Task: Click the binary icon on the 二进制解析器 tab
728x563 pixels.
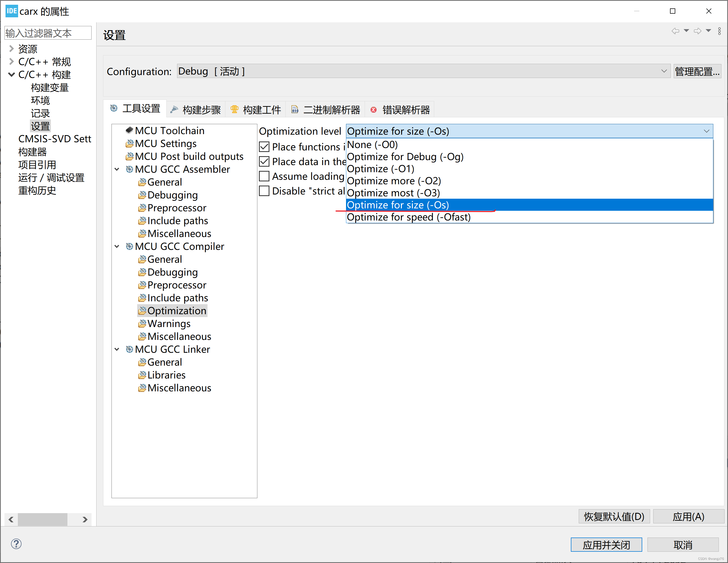Action: tap(295, 109)
